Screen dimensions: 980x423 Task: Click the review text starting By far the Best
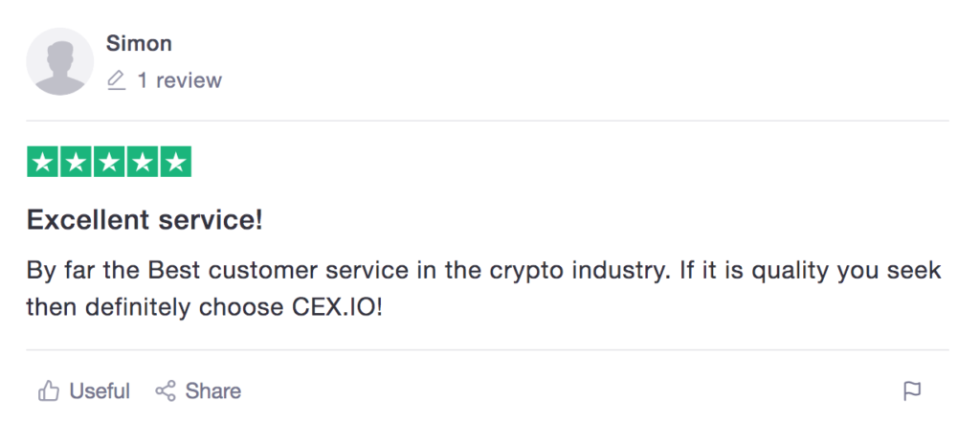pyautogui.click(x=483, y=289)
